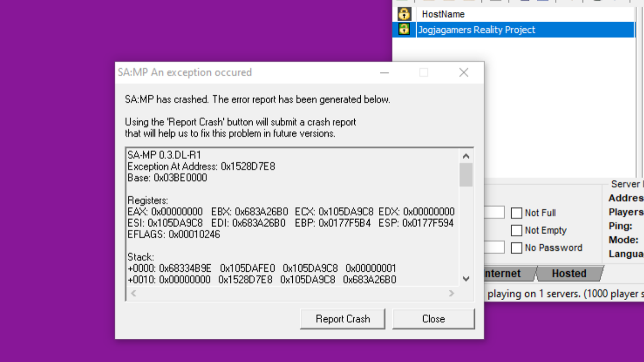The height and width of the screenshot is (362, 644).
Task: Click the 'playing on 1 servers' status text
Action: pos(533,294)
